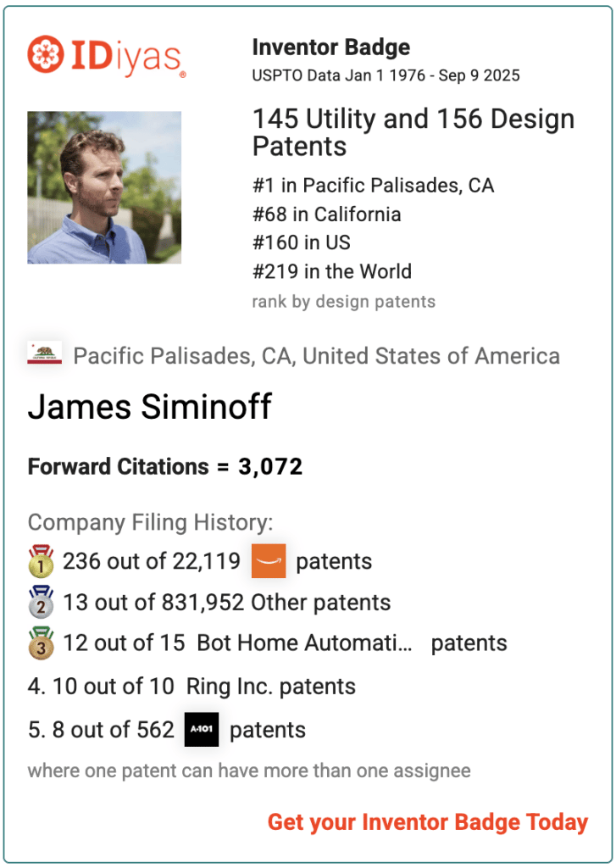Click the Bot Home Automati… truncated company name

pyautogui.click(x=304, y=643)
